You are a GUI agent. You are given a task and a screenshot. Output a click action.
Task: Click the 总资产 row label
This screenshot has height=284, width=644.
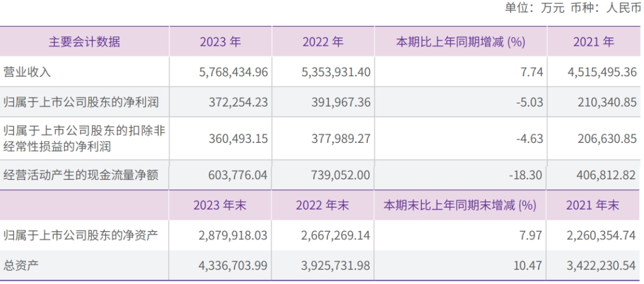click(x=21, y=265)
